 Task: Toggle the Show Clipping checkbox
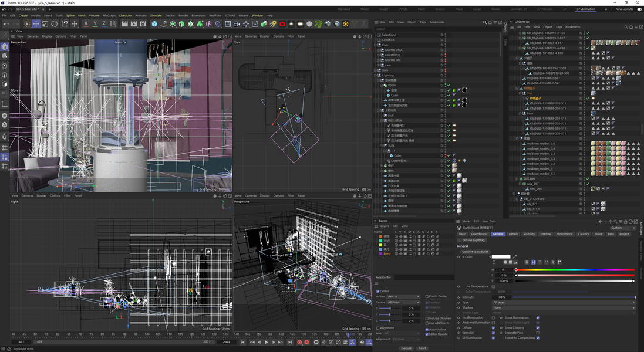point(538,327)
